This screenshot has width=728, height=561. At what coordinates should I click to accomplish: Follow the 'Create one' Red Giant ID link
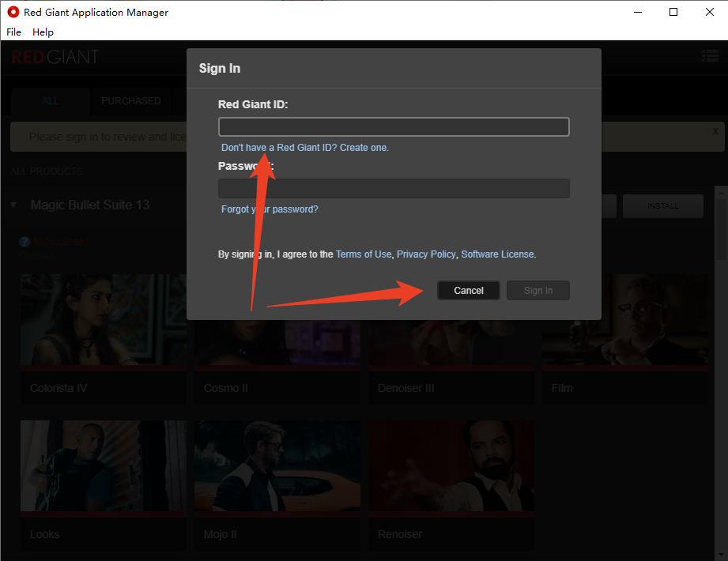pyautogui.click(x=364, y=148)
